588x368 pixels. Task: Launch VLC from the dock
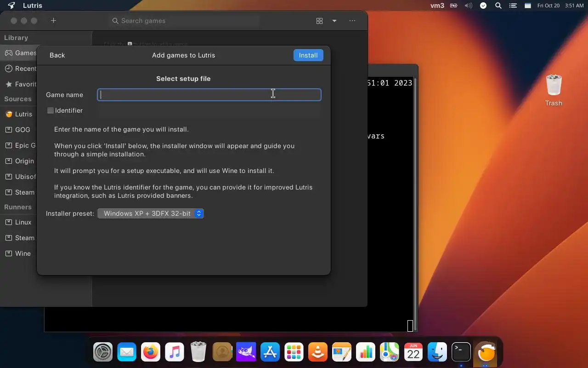318,353
